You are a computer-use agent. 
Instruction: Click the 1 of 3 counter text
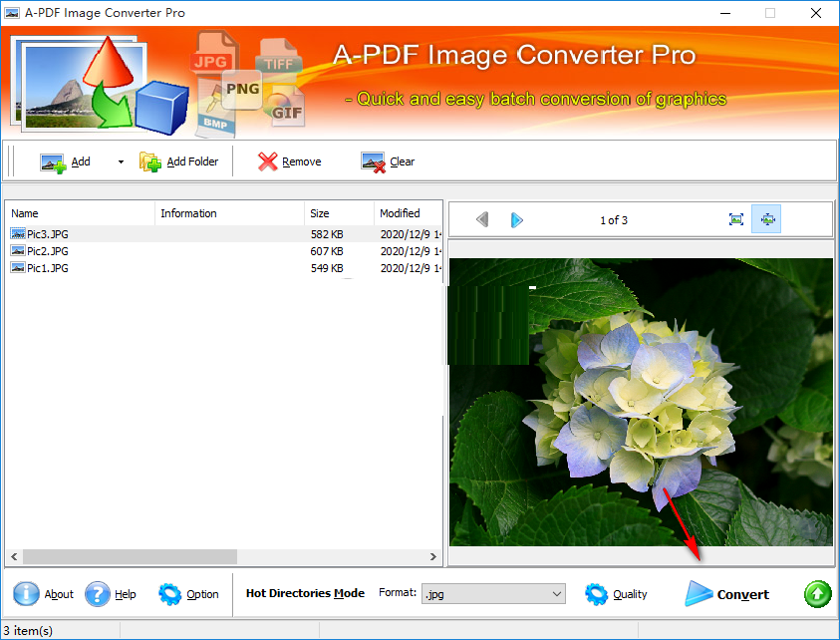pyautogui.click(x=614, y=220)
